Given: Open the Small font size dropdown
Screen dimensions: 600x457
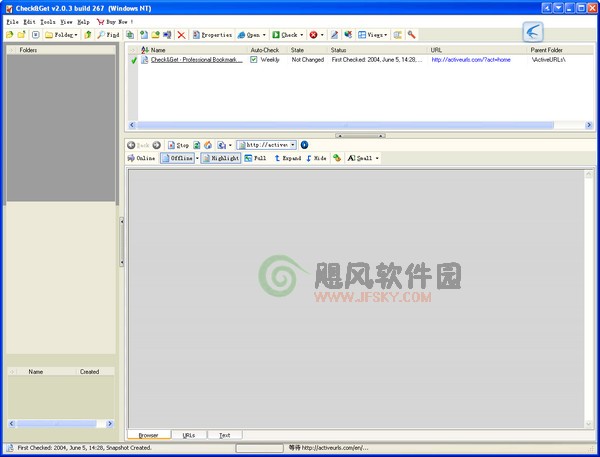Looking at the screenshot, I should pos(363,158).
